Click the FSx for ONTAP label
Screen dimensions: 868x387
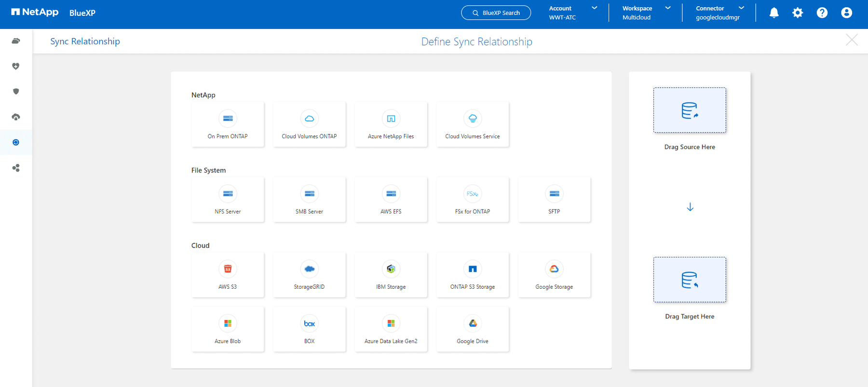473,212
